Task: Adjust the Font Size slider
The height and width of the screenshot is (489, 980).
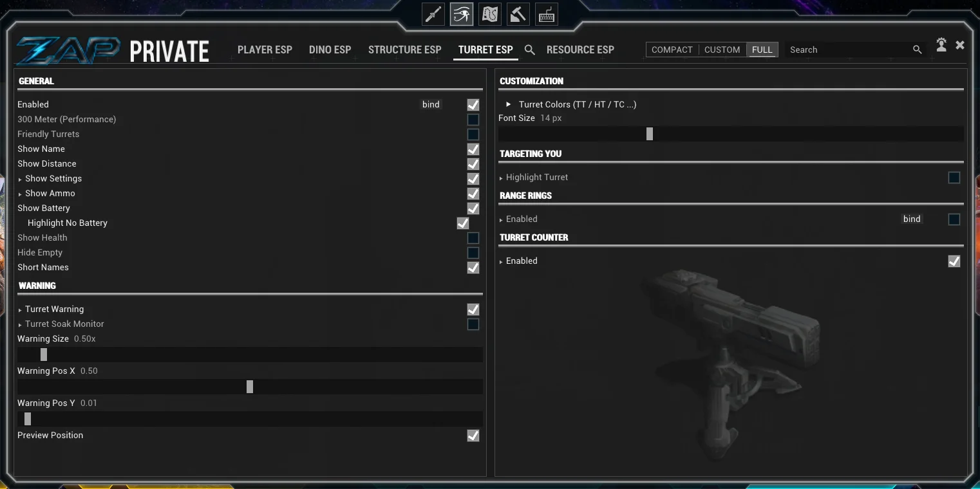Action: coord(731,134)
